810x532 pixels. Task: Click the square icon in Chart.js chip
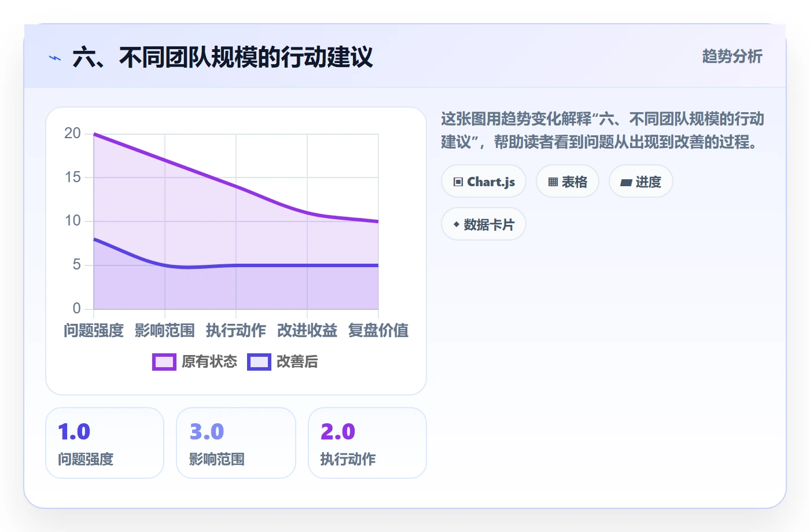coord(458,182)
